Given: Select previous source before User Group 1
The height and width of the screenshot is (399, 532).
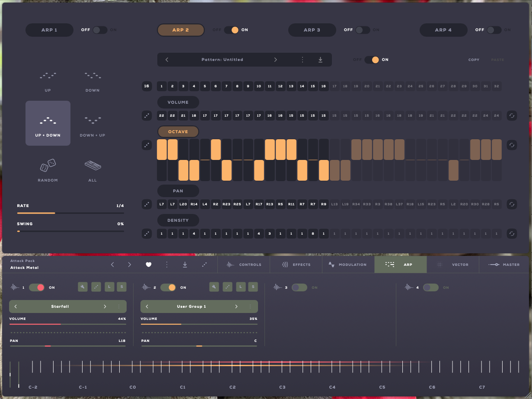Looking at the screenshot, I should coord(147,306).
